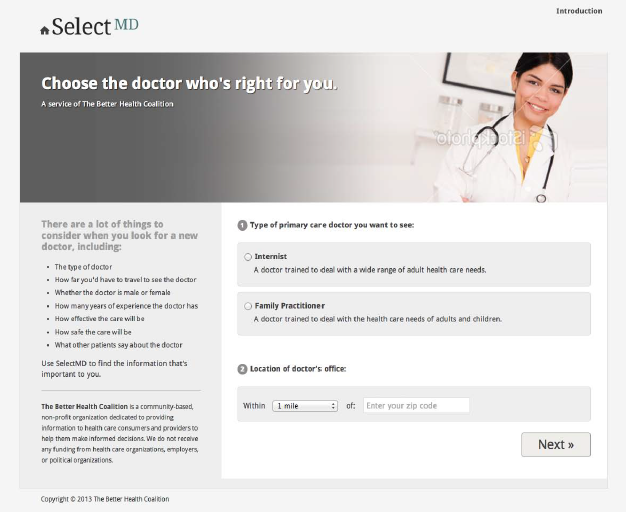Click the Family Practitioner label text

pyautogui.click(x=289, y=306)
